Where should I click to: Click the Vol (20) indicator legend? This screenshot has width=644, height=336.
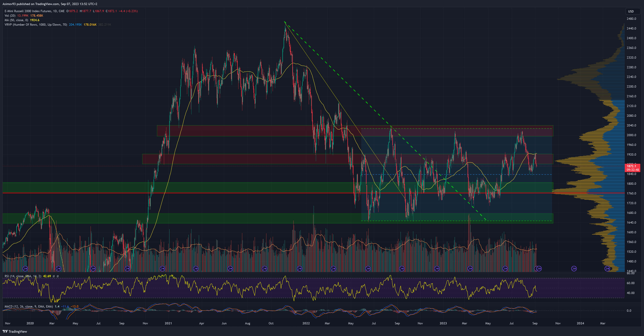pyautogui.click(x=10, y=15)
